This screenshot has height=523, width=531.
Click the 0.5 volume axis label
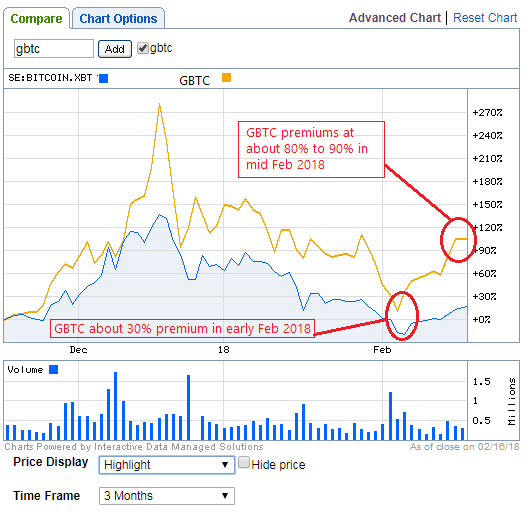tap(481, 421)
